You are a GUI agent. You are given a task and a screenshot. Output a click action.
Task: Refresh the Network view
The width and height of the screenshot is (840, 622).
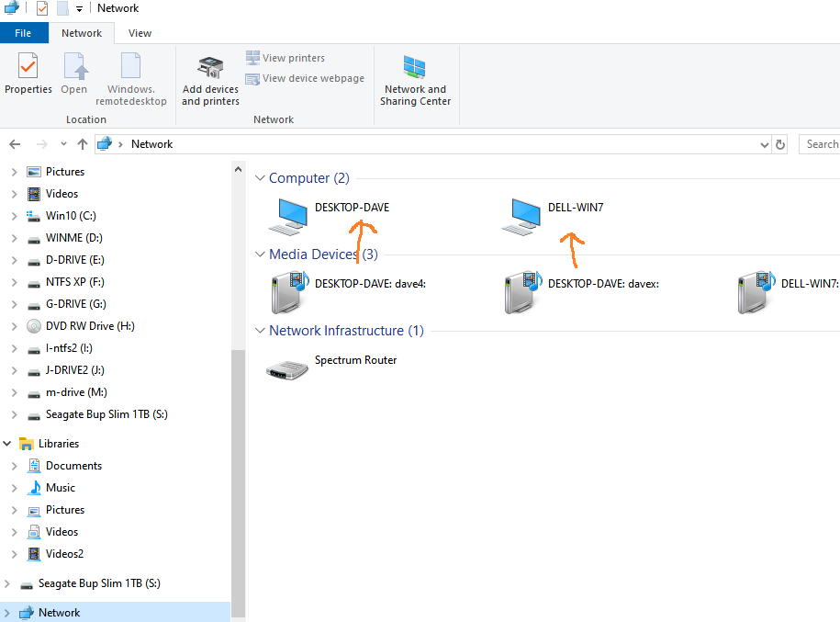(780, 144)
